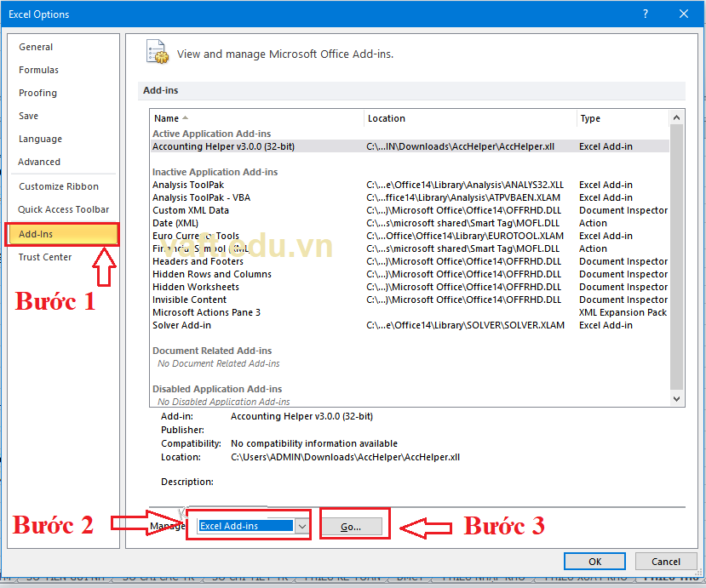Open Trust Center settings
This screenshot has height=588, width=706.
click(x=45, y=257)
